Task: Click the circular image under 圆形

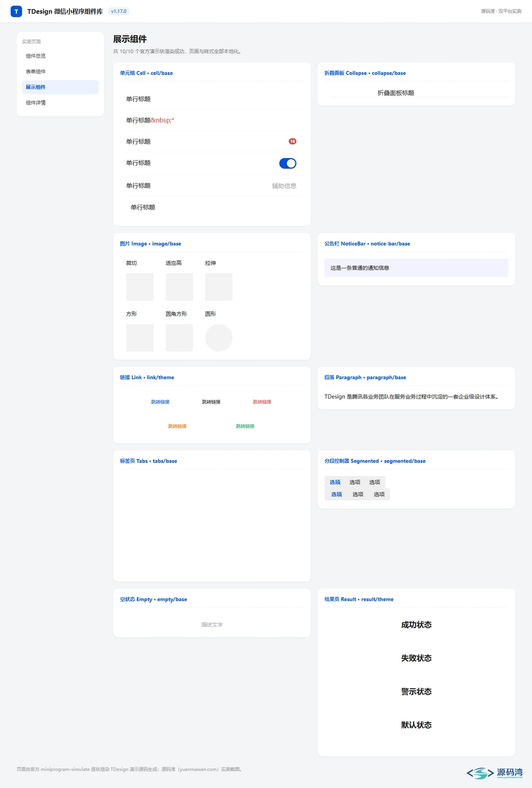Action: point(219,338)
